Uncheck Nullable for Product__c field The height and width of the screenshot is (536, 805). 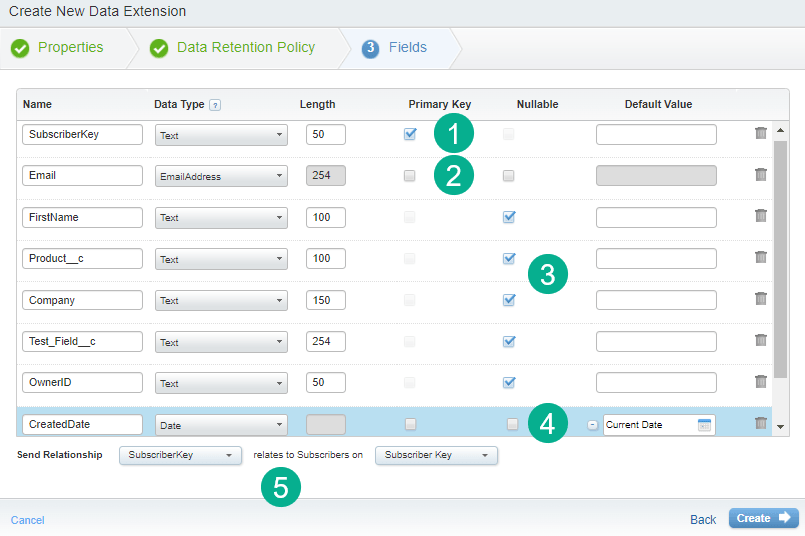(x=509, y=258)
